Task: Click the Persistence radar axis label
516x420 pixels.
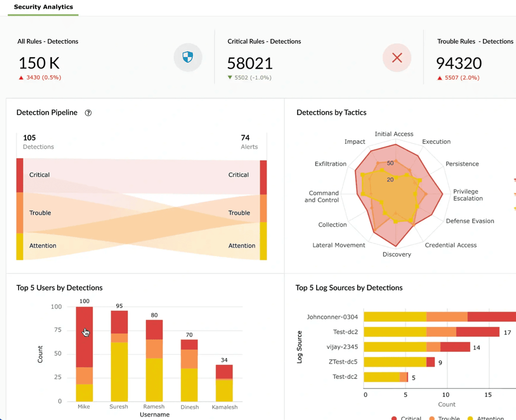Action: coord(462,164)
